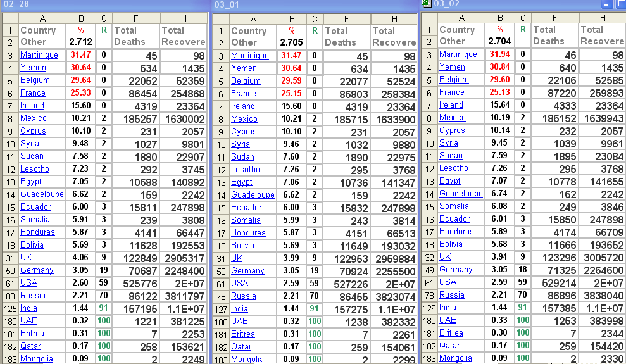Open the Ecuador link in the 03_02 sheet
The image size is (626, 364).
coord(454,219)
